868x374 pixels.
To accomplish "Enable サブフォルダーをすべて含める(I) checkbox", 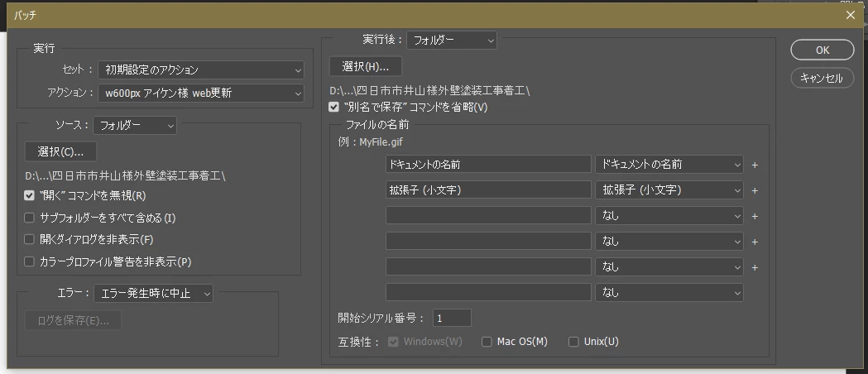I will point(29,218).
